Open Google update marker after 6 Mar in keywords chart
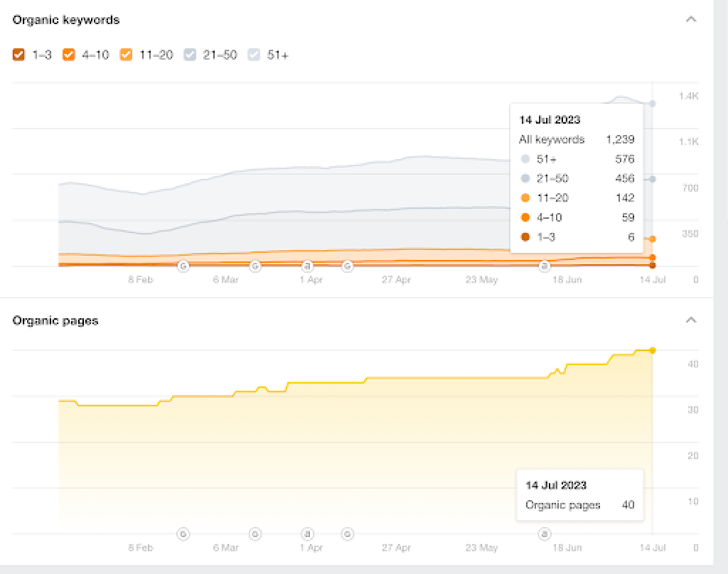728x574 pixels. pyautogui.click(x=255, y=266)
